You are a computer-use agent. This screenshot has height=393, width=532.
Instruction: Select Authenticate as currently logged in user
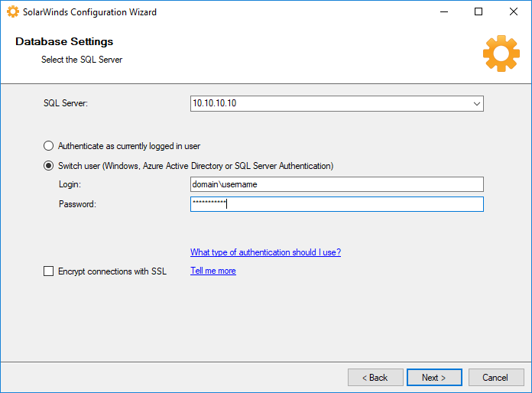click(49, 145)
